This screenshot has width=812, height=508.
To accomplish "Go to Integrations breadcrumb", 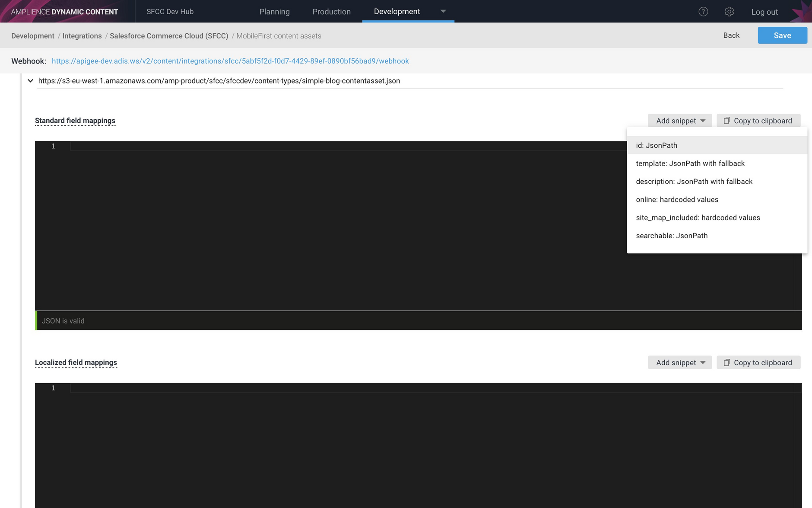I will pos(82,36).
